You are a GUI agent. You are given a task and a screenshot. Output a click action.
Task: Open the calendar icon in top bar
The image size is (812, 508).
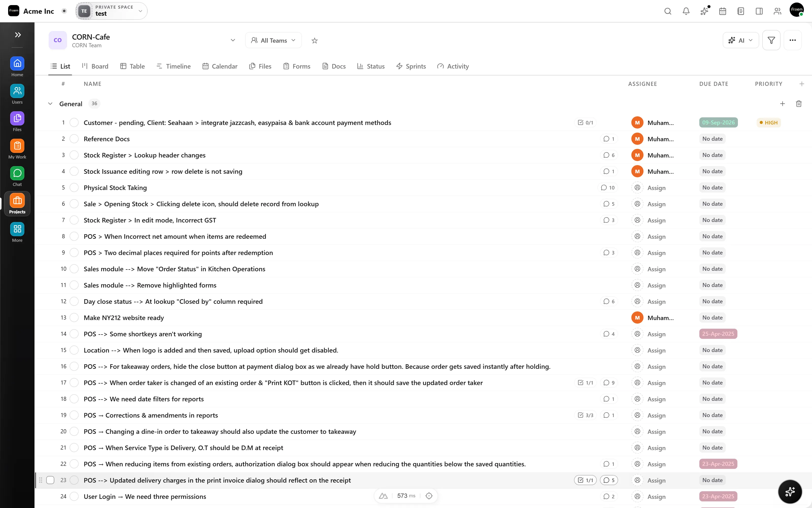pos(722,11)
